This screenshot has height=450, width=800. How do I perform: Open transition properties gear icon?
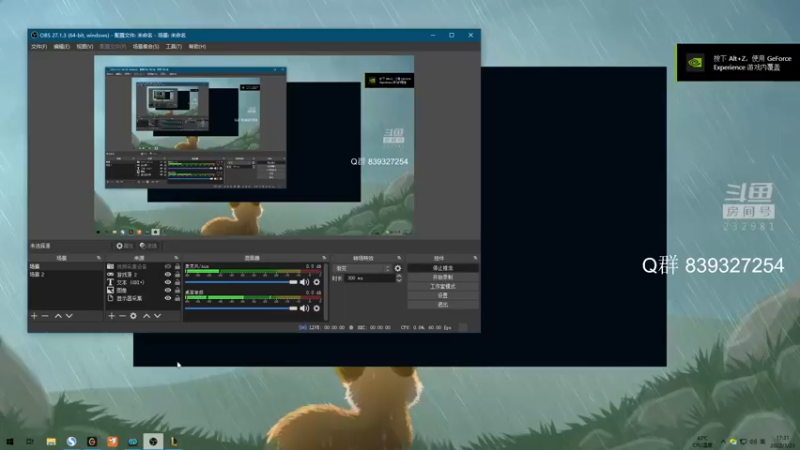pyautogui.click(x=398, y=268)
